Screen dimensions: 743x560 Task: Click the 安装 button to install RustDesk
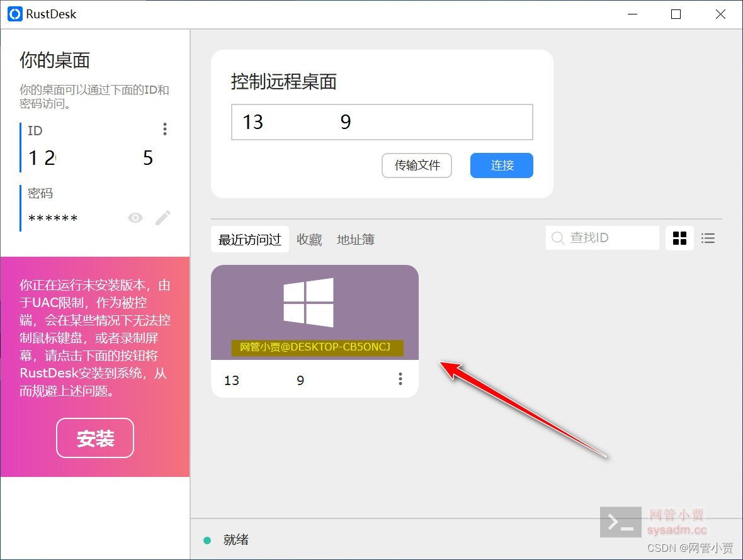(x=94, y=438)
